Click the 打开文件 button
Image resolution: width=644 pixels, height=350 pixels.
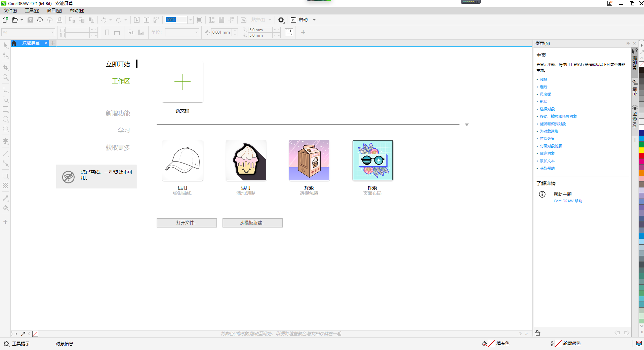click(187, 223)
